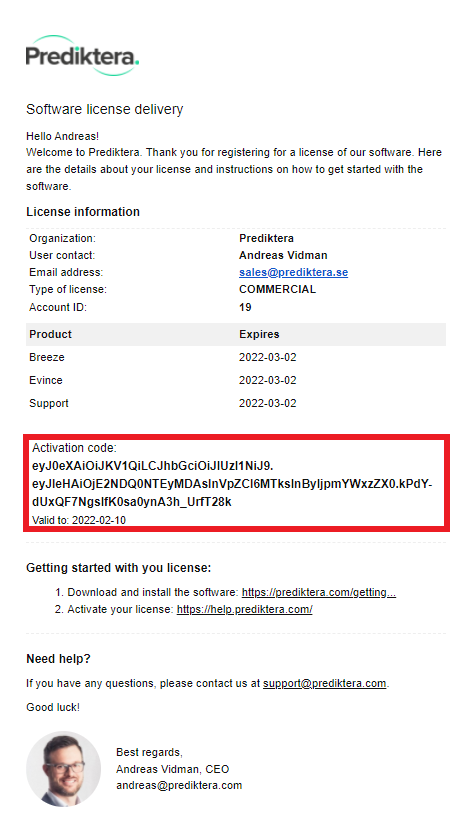Click the first line of activation code
Image resolution: width=454 pixels, height=828 pixels.
click(153, 466)
